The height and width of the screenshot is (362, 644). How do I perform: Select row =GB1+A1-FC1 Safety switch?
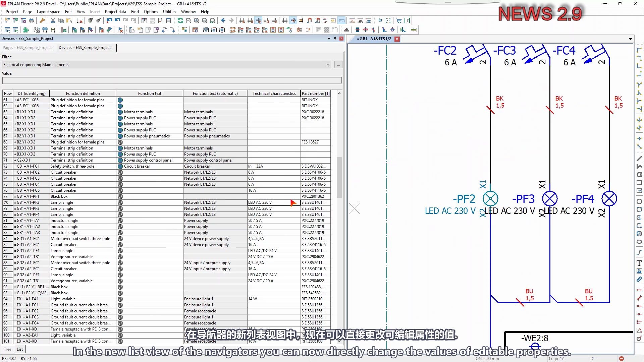tap(166, 166)
